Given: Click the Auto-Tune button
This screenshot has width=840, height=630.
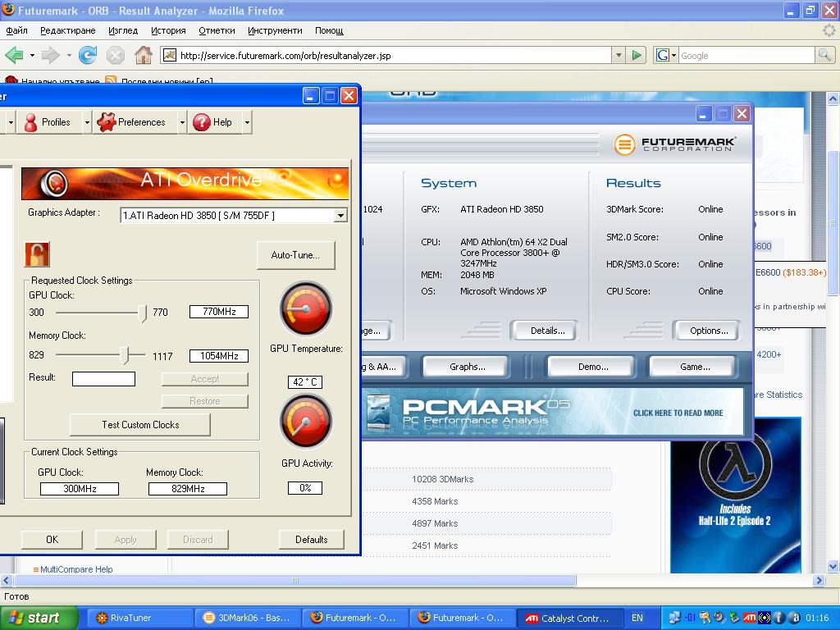Looking at the screenshot, I should pyautogui.click(x=295, y=255).
